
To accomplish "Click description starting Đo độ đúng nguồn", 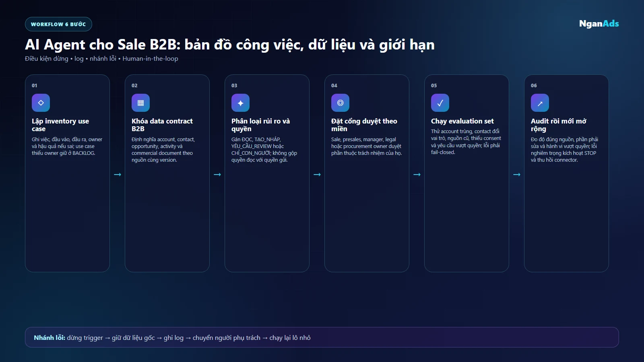I will point(565,150).
